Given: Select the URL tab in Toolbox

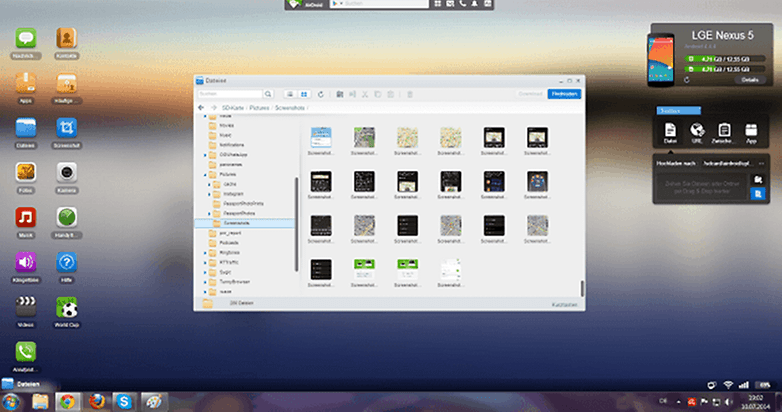Looking at the screenshot, I should [x=697, y=133].
